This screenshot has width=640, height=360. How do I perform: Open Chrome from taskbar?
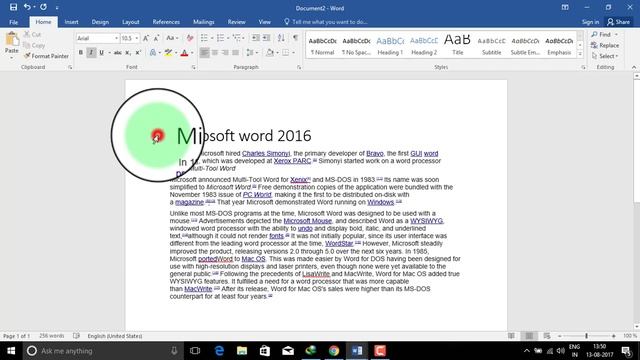[x=334, y=351]
